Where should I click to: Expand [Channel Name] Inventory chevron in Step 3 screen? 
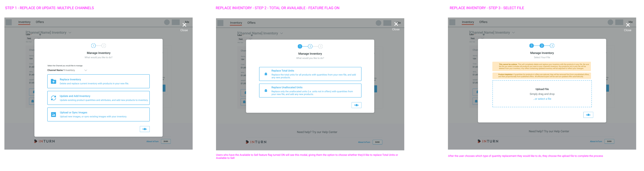514,33
